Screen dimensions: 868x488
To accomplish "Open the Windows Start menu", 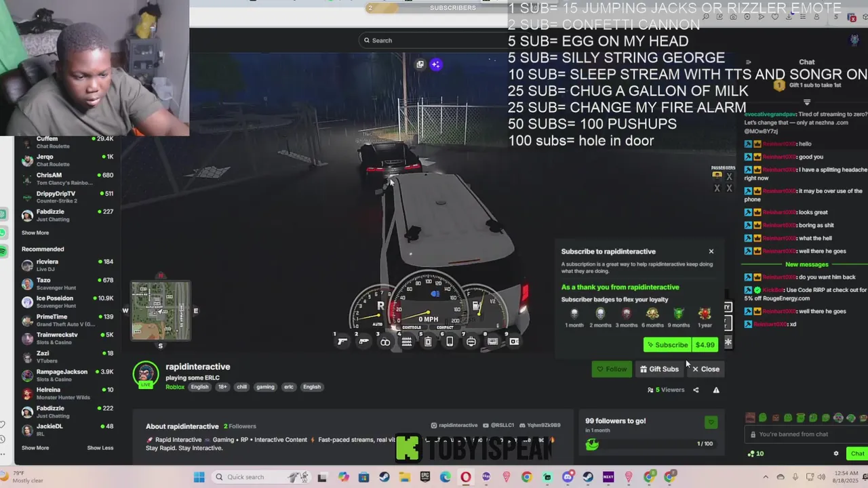I will click(199, 477).
